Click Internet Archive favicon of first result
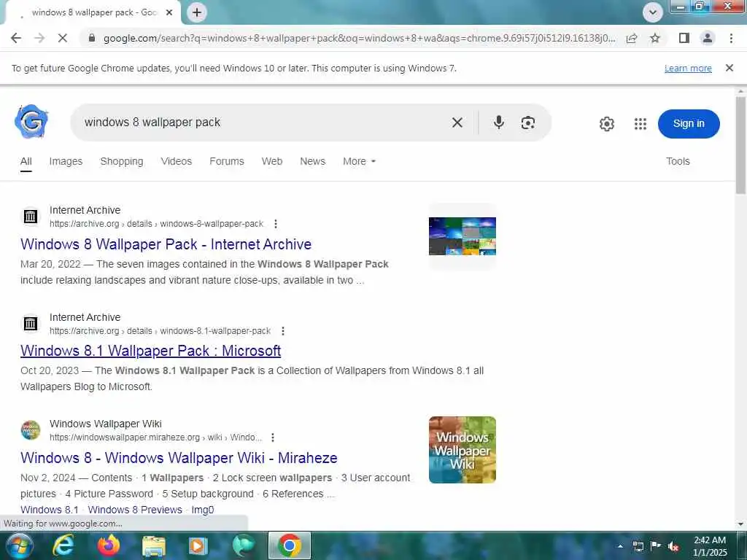 coord(31,217)
